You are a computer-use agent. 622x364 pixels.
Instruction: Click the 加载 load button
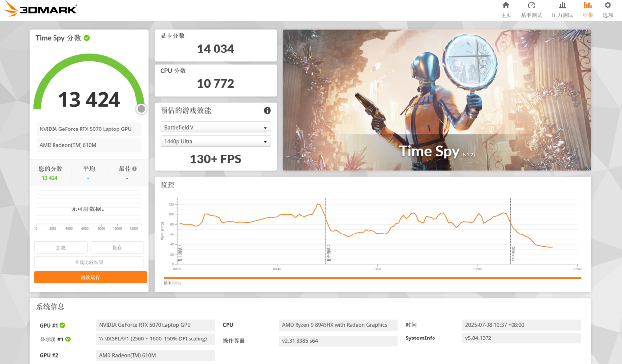pos(61,248)
